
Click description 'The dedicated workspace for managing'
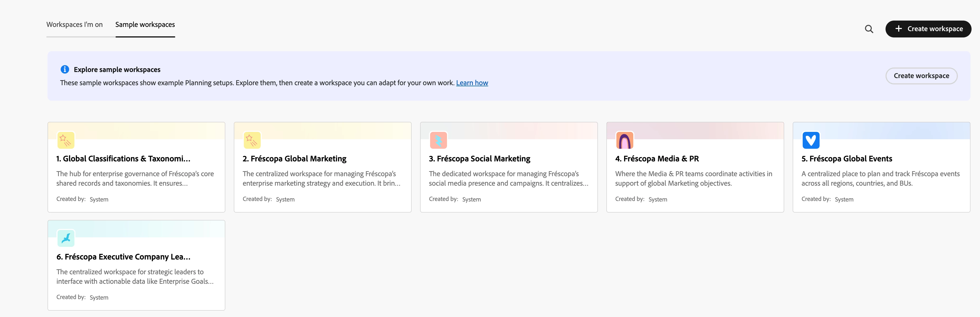click(508, 178)
